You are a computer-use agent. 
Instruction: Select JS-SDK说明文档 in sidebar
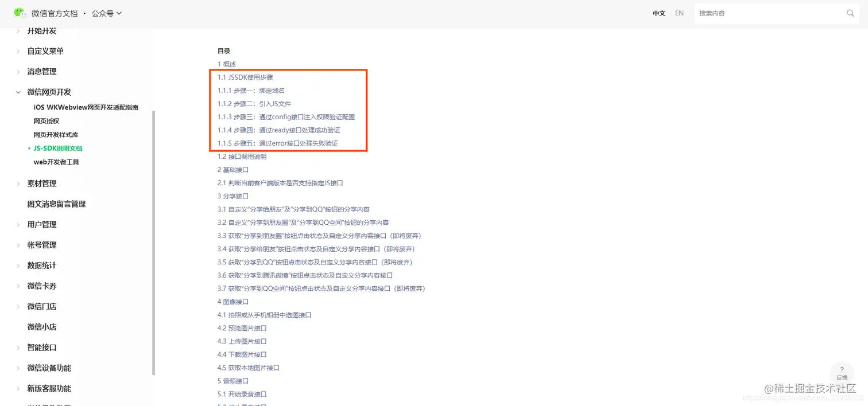(x=57, y=149)
